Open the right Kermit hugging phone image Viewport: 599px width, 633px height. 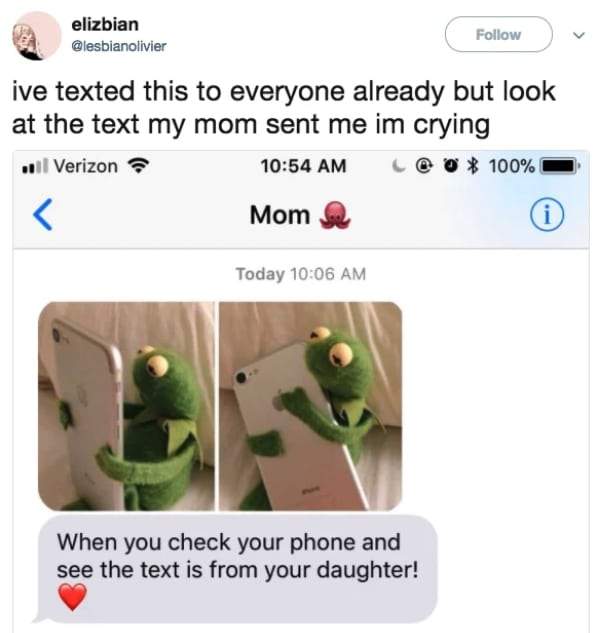[x=310, y=406]
